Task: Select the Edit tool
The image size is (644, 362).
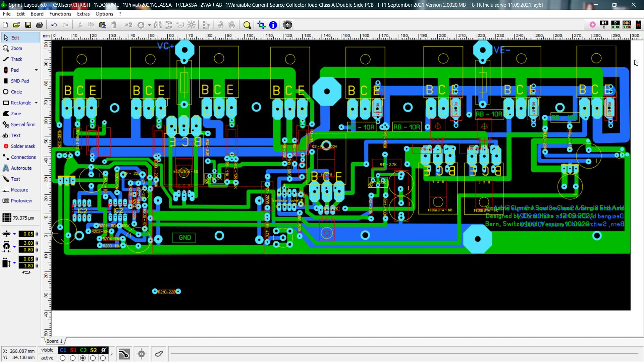Action: 20,38
